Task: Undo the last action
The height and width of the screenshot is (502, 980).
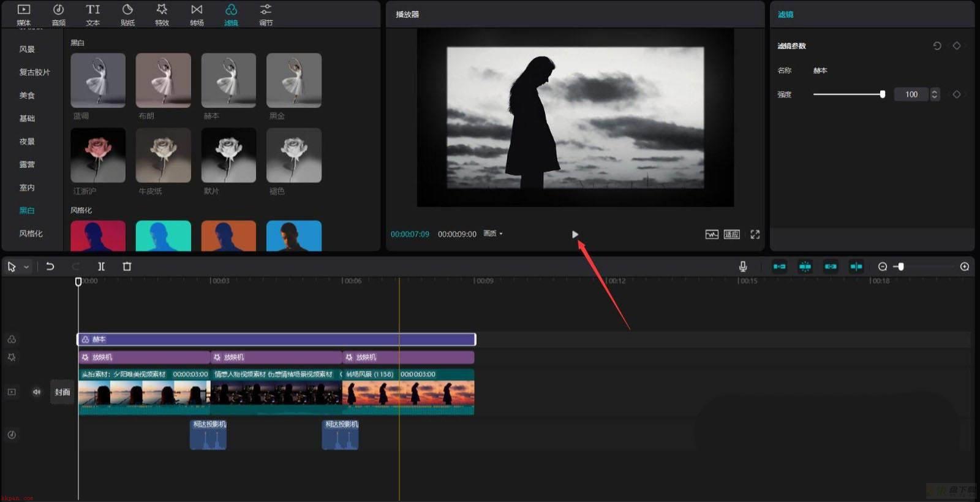Action: pyautogui.click(x=50, y=267)
